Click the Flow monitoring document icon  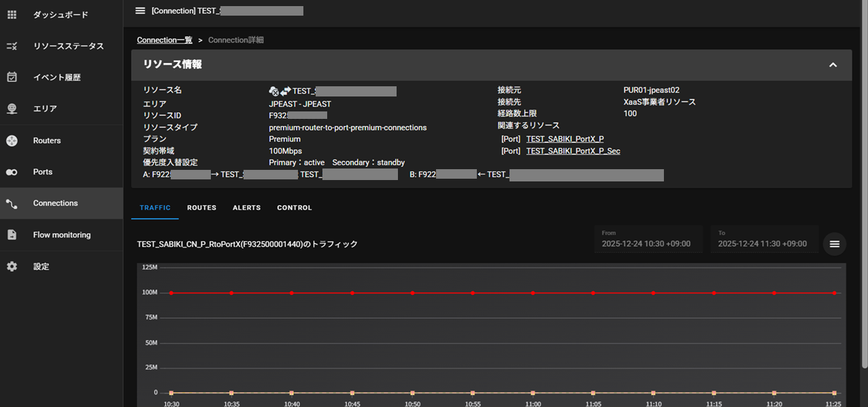(x=12, y=235)
